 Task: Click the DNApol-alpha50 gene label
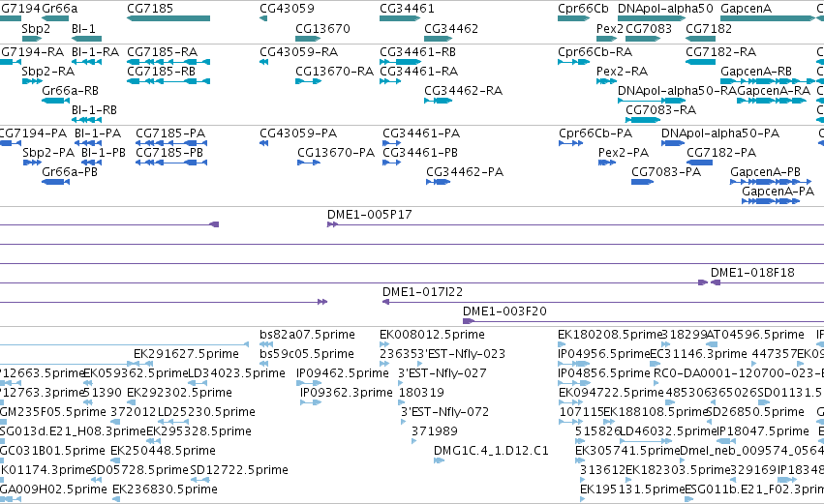665,9
